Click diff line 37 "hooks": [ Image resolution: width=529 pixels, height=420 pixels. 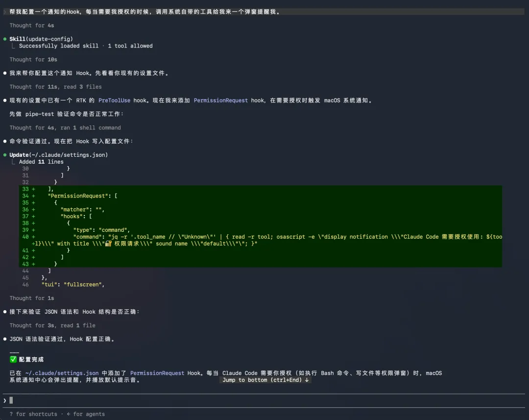point(261,216)
